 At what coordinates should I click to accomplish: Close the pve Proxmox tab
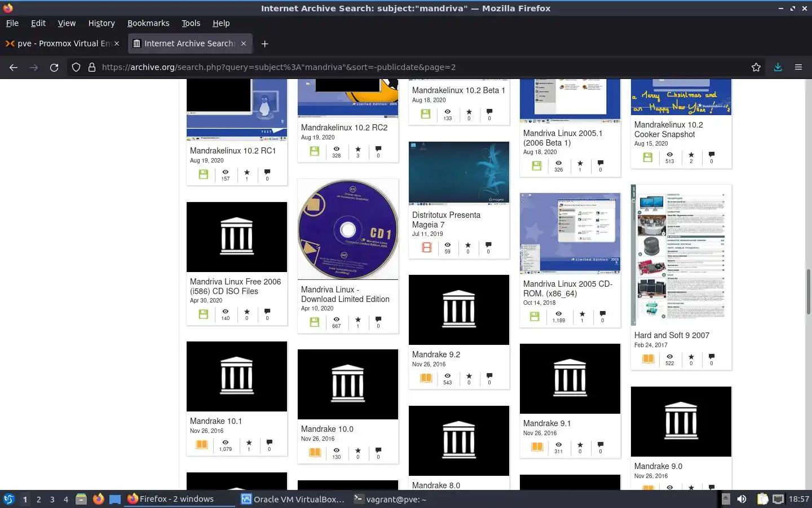117,43
